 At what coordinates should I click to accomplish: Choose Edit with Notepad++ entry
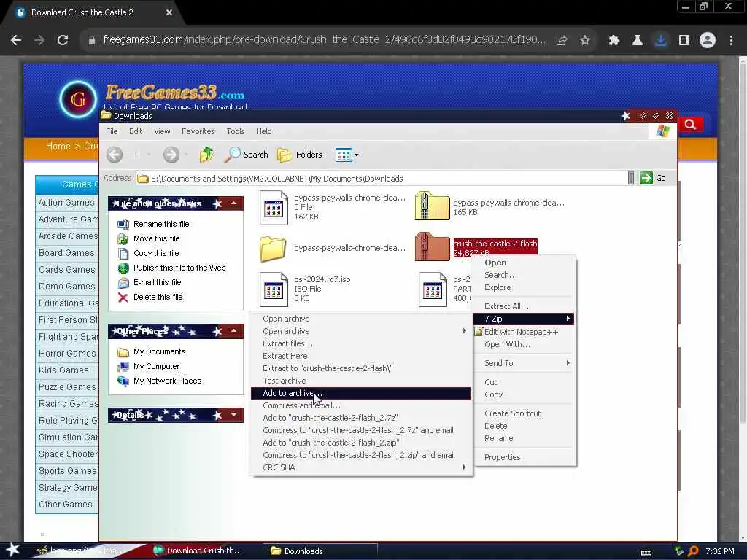[x=524, y=332]
